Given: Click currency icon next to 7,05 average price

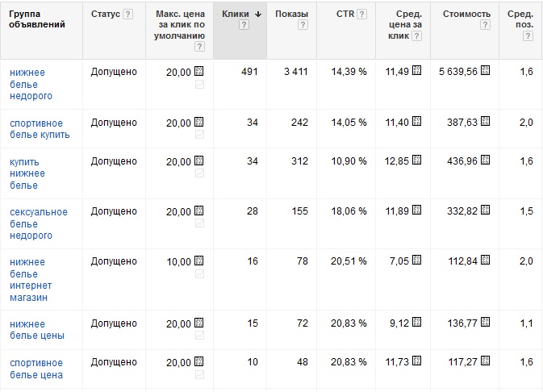Looking at the screenshot, I should (x=416, y=260).
